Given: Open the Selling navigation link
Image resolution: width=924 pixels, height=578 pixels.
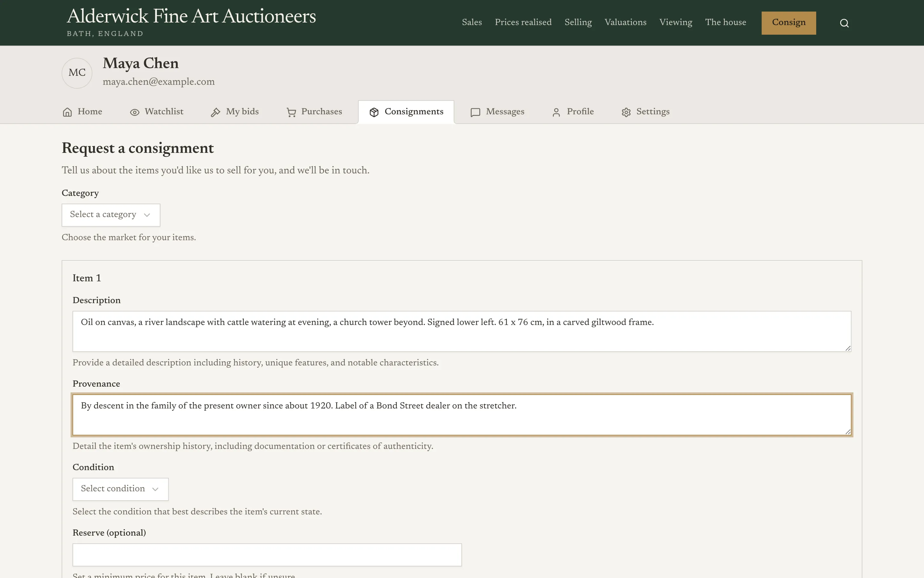Looking at the screenshot, I should click(578, 22).
